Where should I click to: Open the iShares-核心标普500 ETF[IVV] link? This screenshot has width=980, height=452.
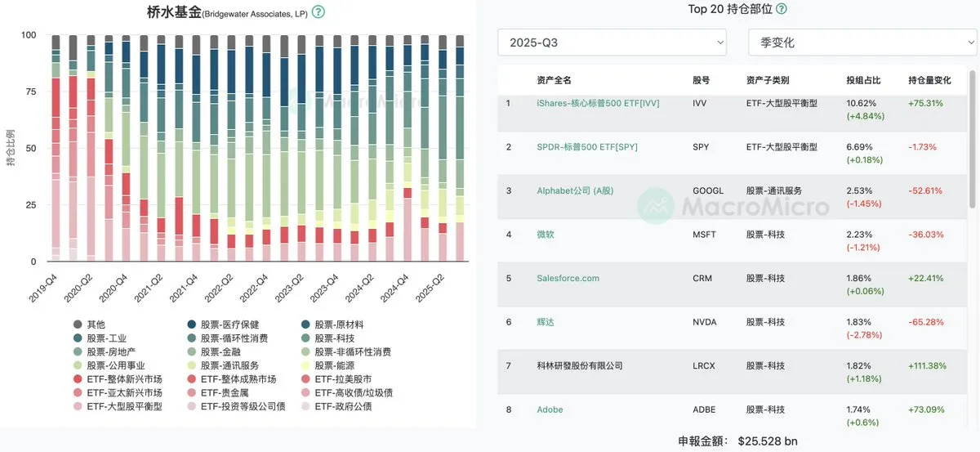point(598,104)
